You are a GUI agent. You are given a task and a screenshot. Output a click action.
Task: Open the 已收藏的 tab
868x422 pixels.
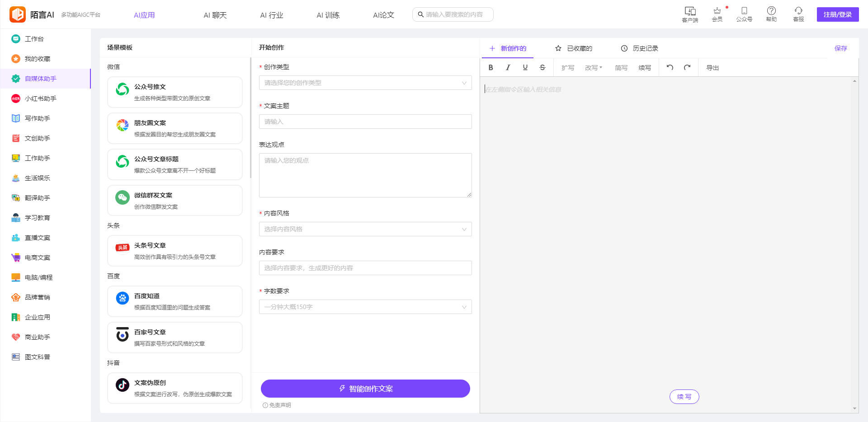click(x=574, y=48)
